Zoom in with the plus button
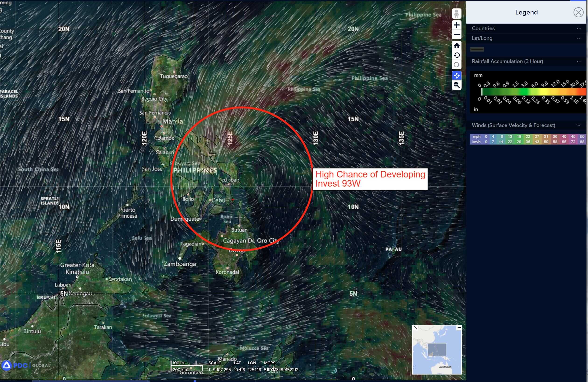The width and height of the screenshot is (588, 382). [x=456, y=25]
